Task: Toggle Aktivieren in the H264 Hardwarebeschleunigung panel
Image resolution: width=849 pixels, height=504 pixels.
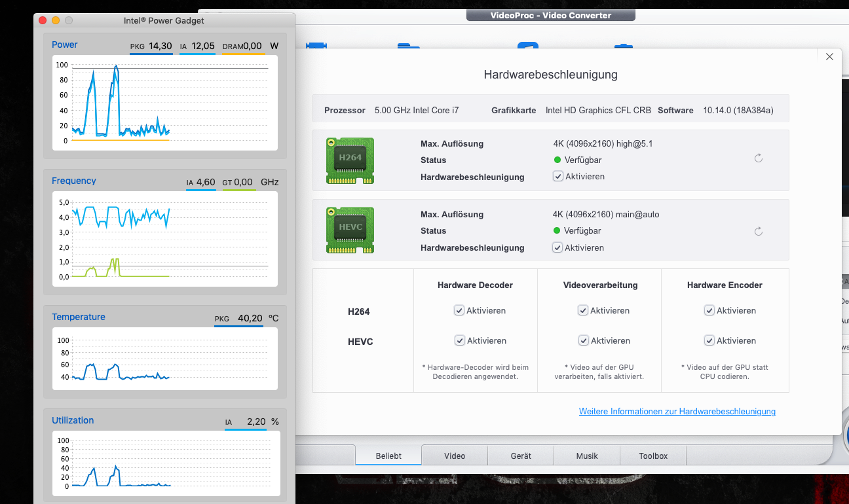Action: click(x=558, y=176)
